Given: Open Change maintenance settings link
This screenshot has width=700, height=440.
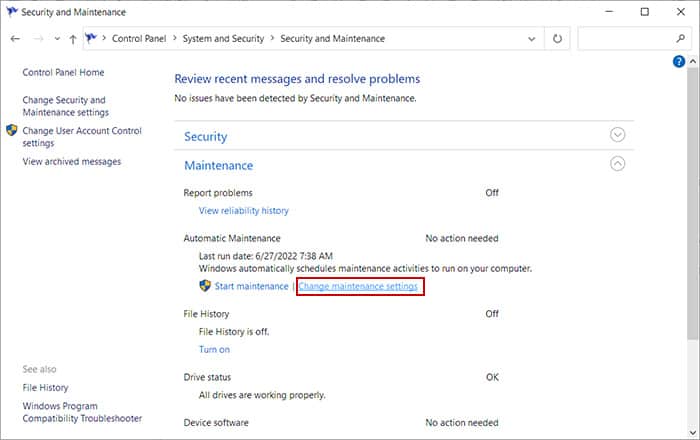Looking at the screenshot, I should [x=358, y=286].
